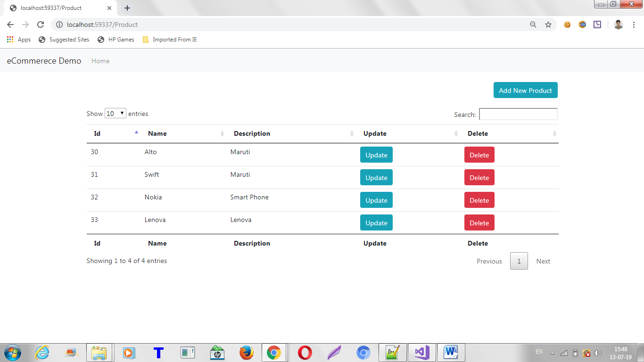This screenshot has width=644, height=362.
Task: Expand hidden system tray icons
Action: (x=552, y=352)
